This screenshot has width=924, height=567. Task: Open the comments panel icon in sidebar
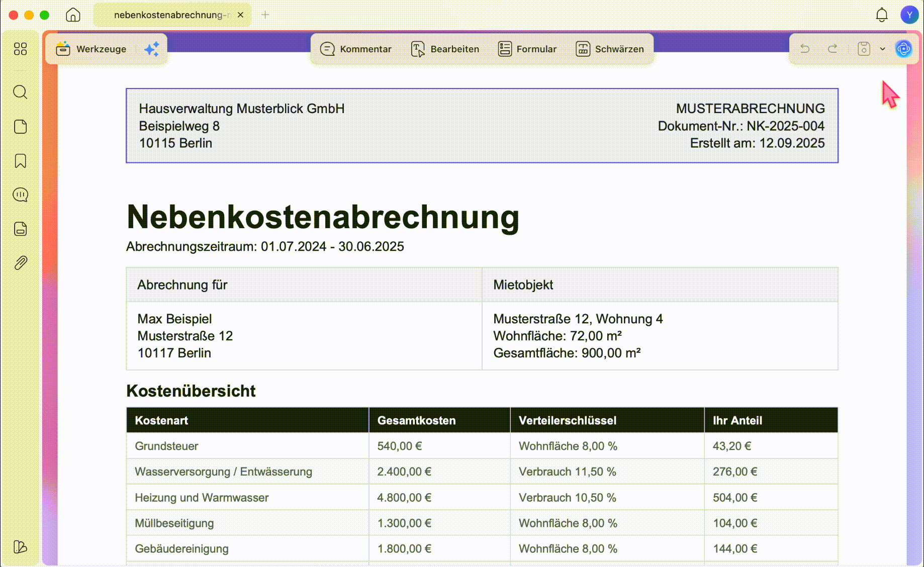[20, 195]
